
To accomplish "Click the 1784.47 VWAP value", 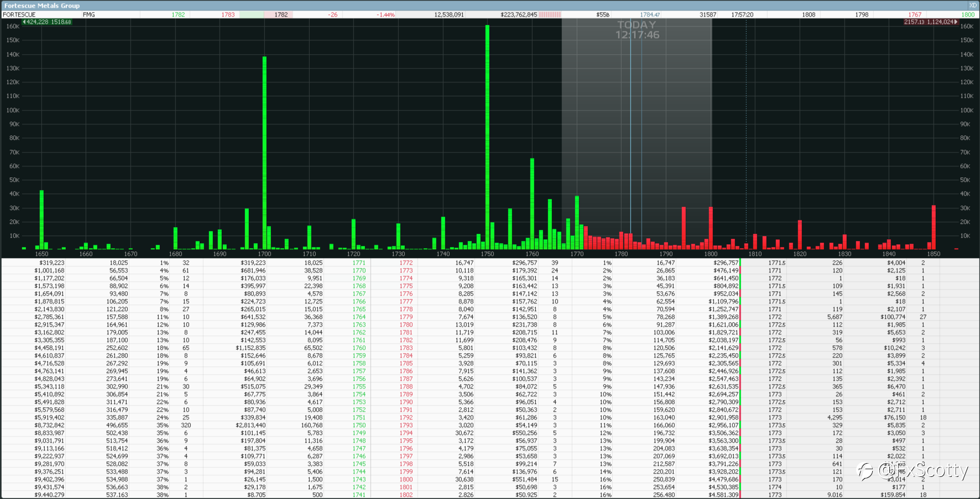I will (650, 15).
